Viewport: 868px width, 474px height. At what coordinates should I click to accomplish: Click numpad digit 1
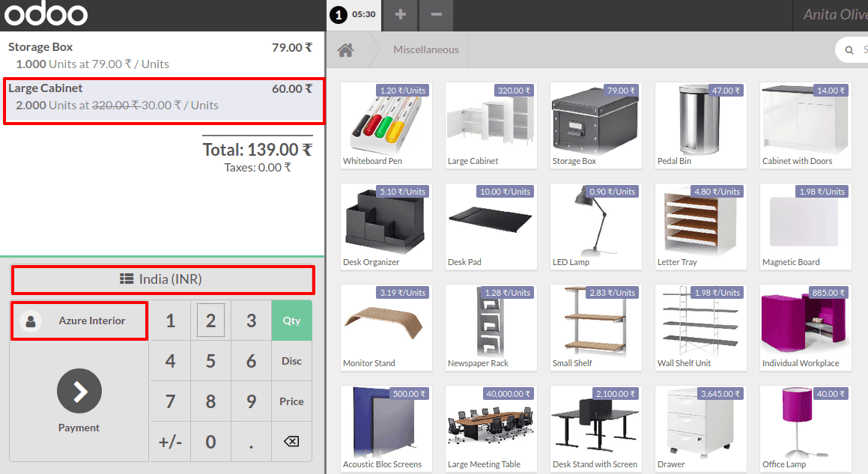tap(171, 320)
